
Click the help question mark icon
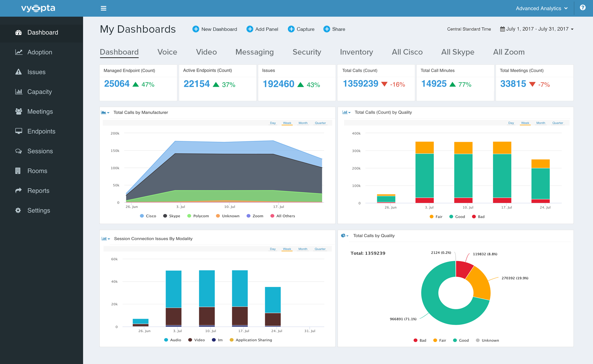pos(583,8)
